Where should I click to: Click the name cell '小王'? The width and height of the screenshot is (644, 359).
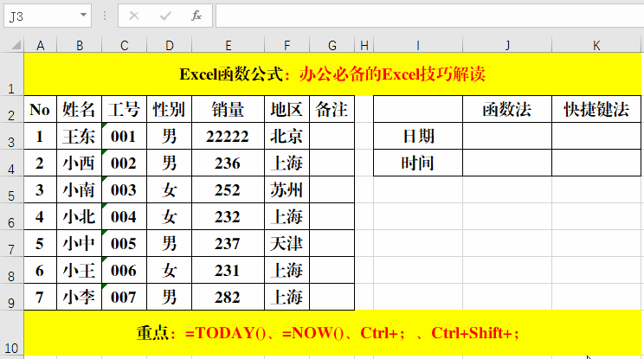click(x=80, y=271)
